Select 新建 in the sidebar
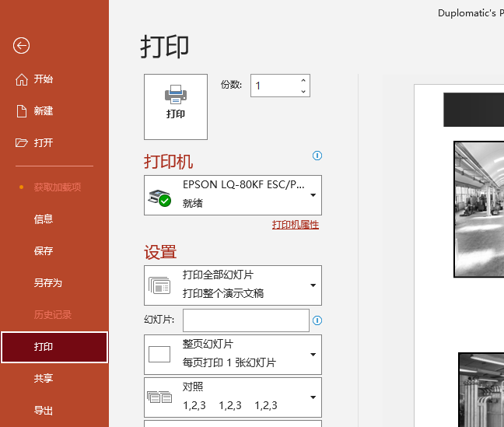Viewport: 504px width, 427px height. (x=44, y=111)
